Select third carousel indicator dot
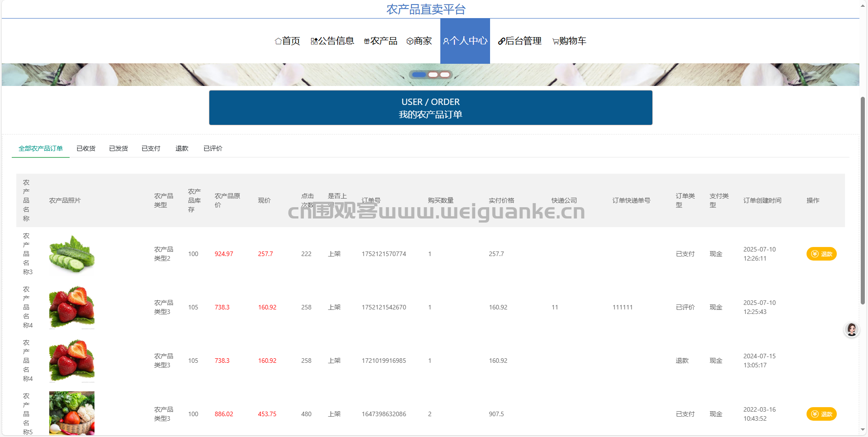 point(445,75)
